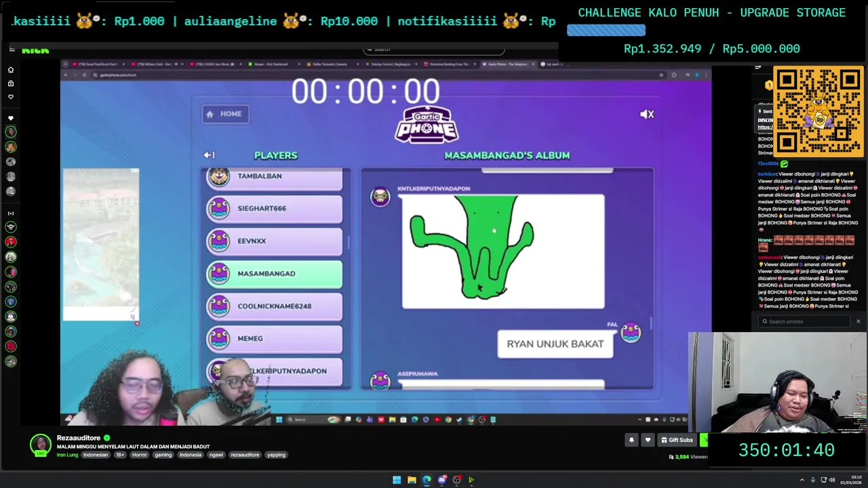The width and height of the screenshot is (868, 488).
Task: Click the players list scrollbar
Action: pyautogui.click(x=349, y=243)
